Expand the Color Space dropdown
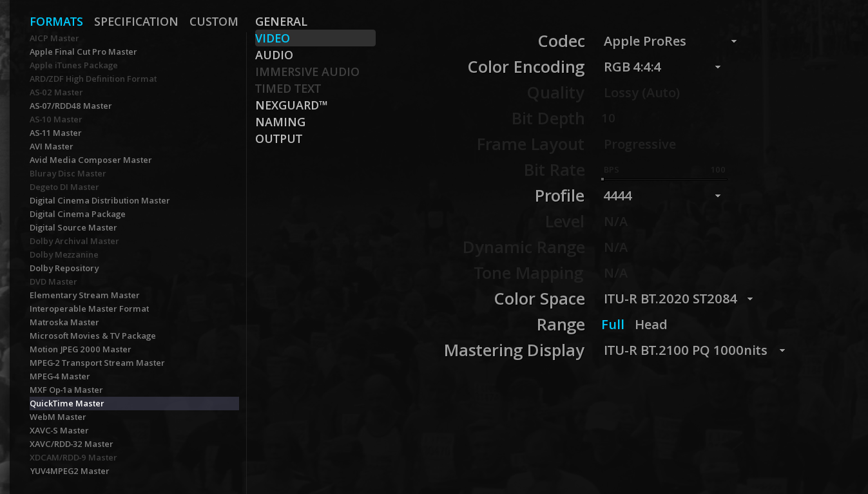 pos(678,299)
